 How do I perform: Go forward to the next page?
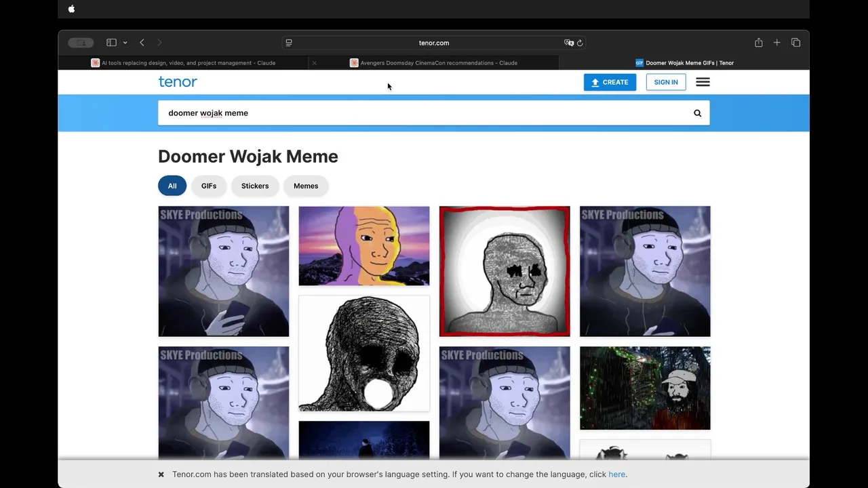159,43
